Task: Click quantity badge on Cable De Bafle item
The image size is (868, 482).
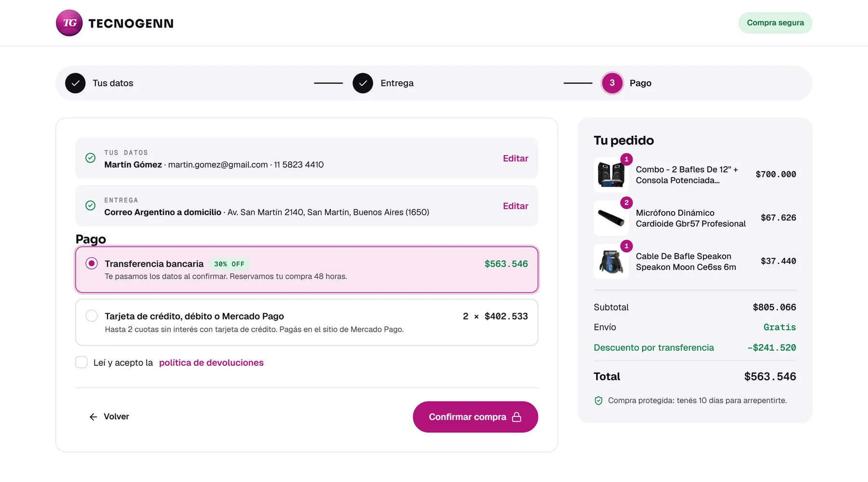Action: click(626, 246)
